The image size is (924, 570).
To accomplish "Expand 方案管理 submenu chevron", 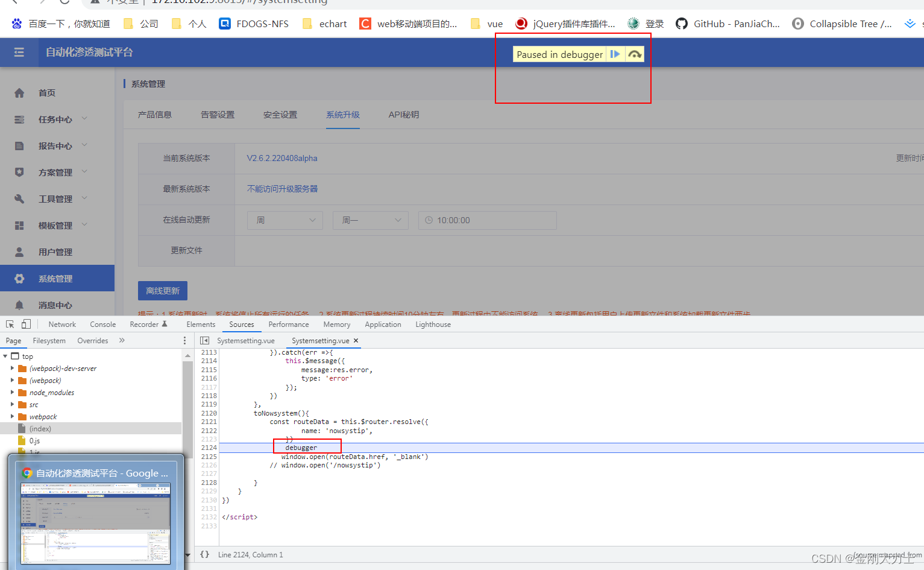I will (84, 172).
